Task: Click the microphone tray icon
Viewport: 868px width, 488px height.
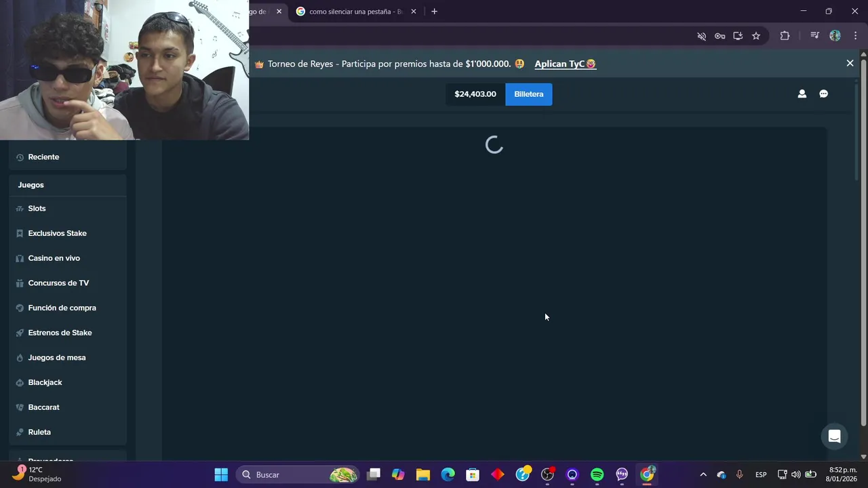Action: [x=740, y=474]
